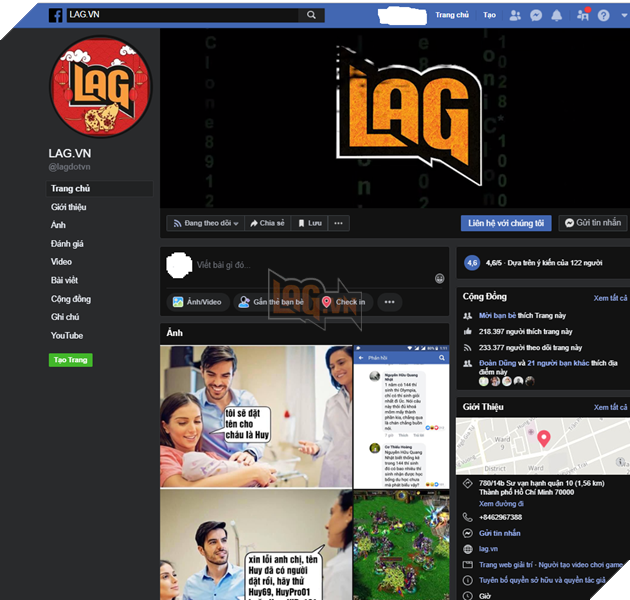Open YouTube sidebar tab
630x600 pixels.
67,336
